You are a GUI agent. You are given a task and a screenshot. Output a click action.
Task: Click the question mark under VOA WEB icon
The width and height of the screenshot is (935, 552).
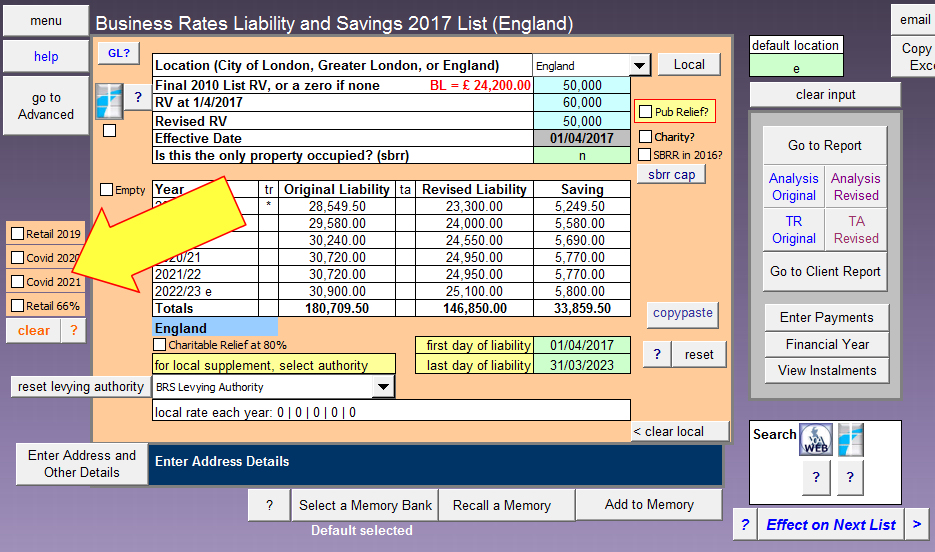[x=815, y=478]
